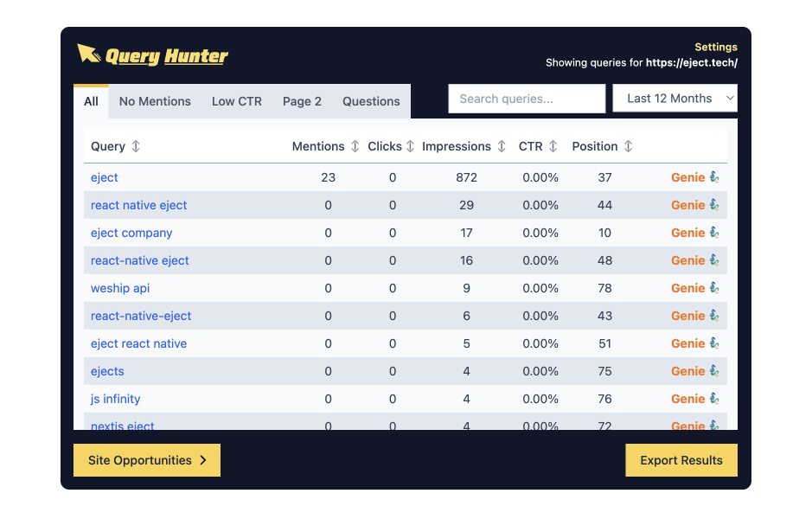Sort using the Mentions column arrow icon

point(355,146)
